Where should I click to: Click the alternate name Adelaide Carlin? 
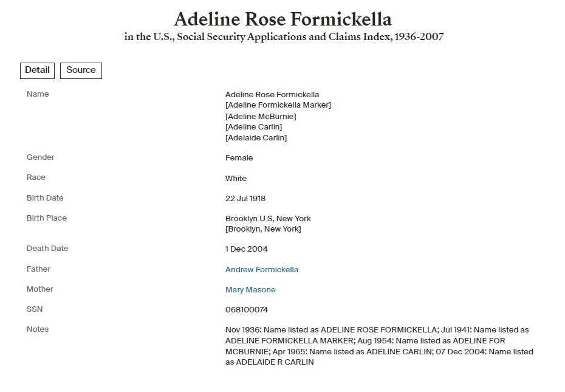point(256,138)
